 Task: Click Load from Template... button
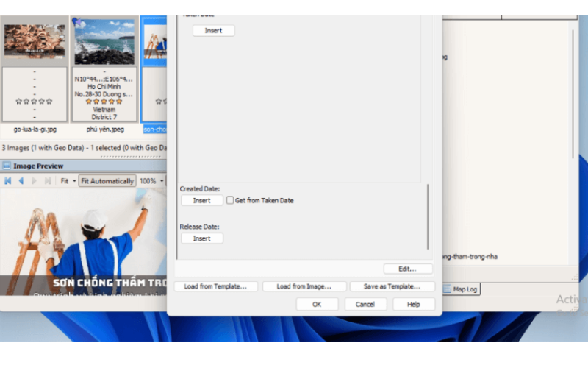(x=215, y=286)
